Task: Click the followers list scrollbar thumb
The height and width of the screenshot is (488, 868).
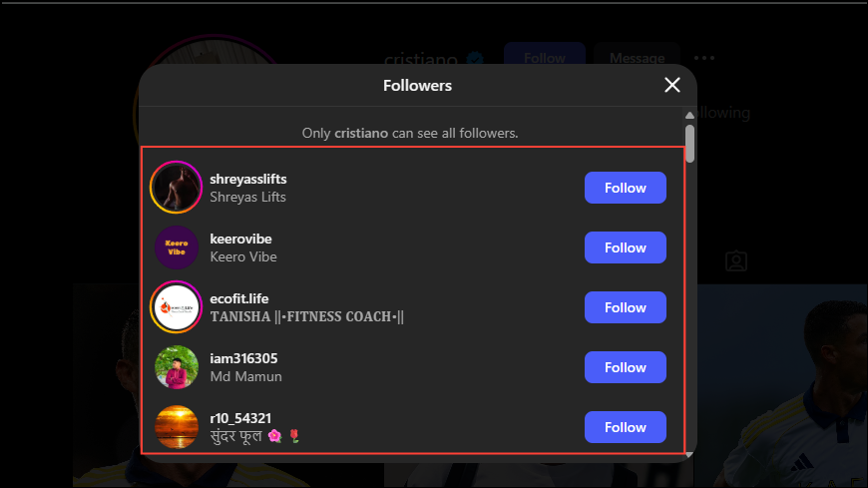Action: (x=689, y=144)
